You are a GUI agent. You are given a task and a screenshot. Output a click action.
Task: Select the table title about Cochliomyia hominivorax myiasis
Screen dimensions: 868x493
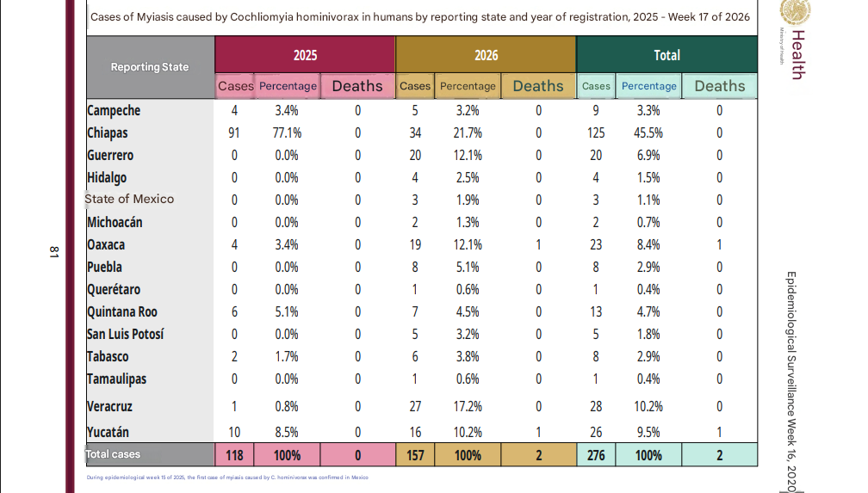point(420,16)
